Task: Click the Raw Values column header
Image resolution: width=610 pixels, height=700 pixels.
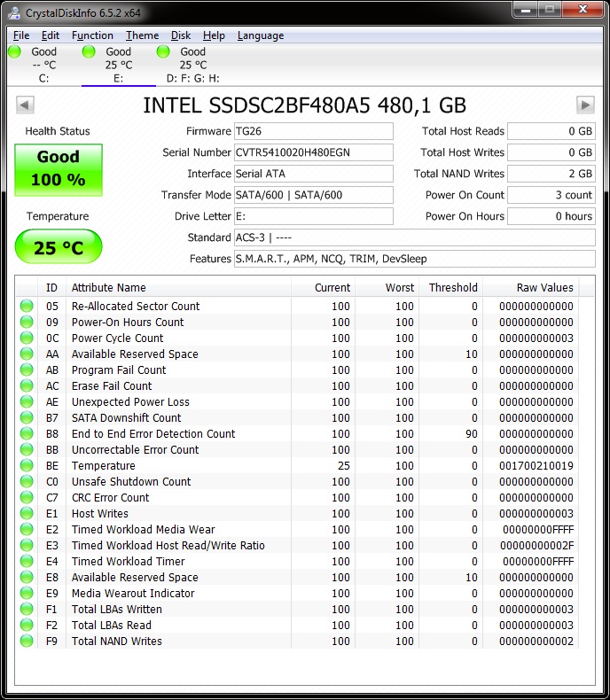Action: pyautogui.click(x=544, y=287)
